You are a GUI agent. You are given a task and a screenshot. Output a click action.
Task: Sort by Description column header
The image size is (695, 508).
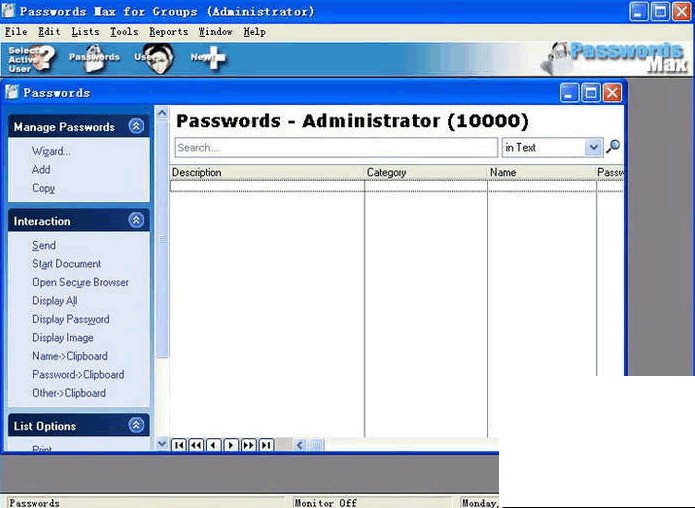(267, 172)
